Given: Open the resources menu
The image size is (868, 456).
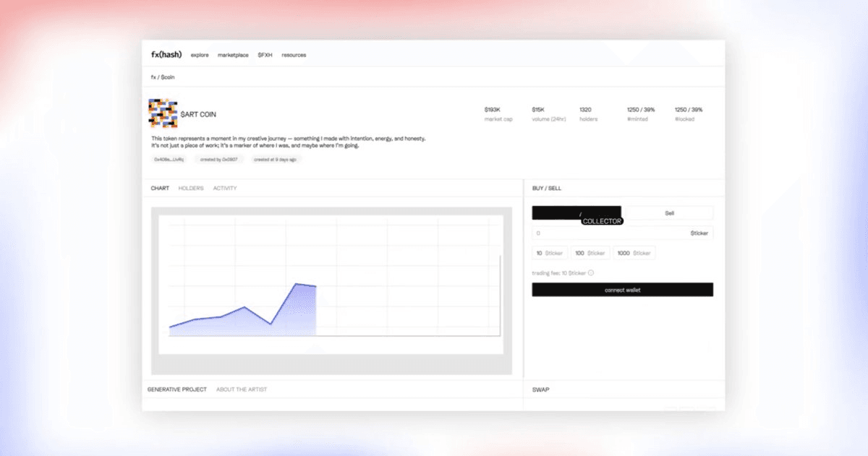Looking at the screenshot, I should 293,55.
